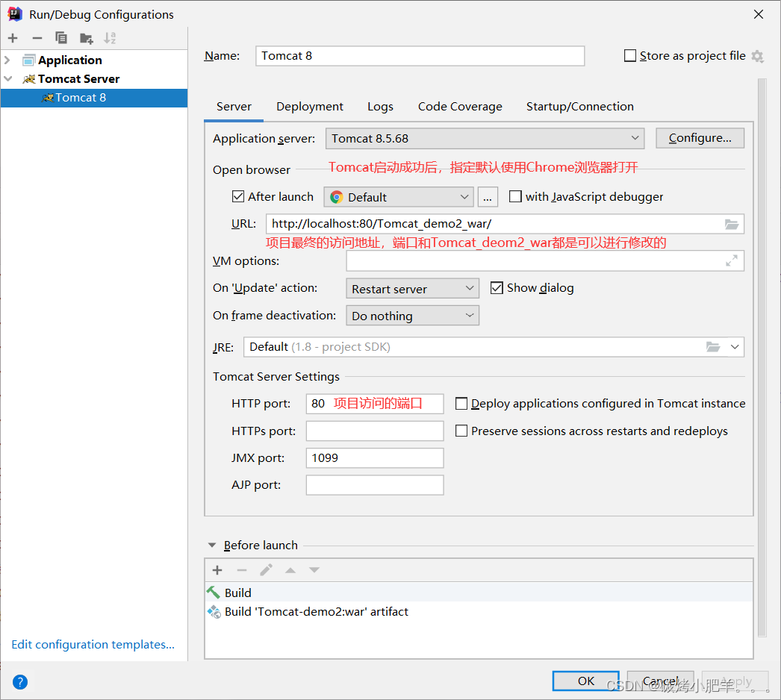Copy the selected configuration
Screen dimensions: 781x700
click(61, 38)
